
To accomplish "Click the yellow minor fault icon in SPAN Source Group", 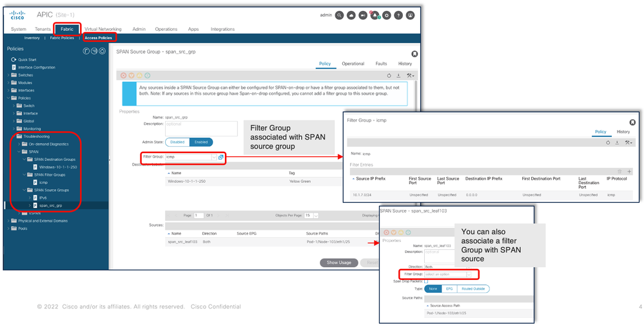I will coord(139,75).
